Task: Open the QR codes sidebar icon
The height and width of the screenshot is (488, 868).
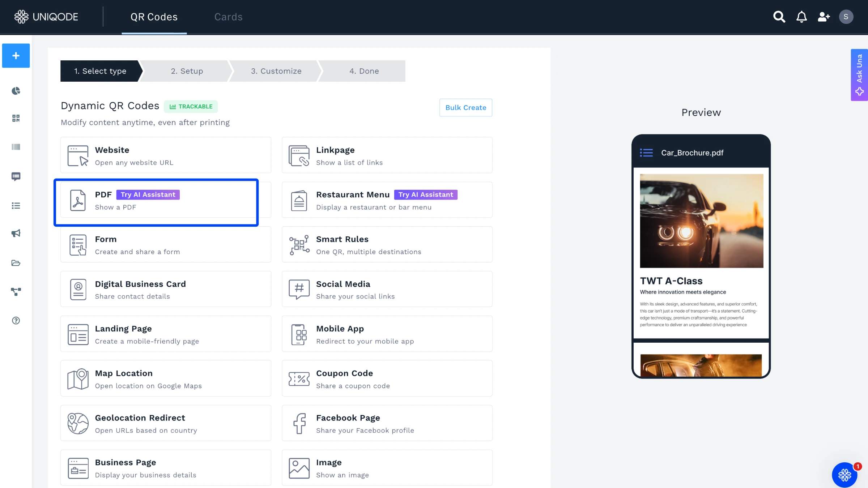Action: click(16, 118)
